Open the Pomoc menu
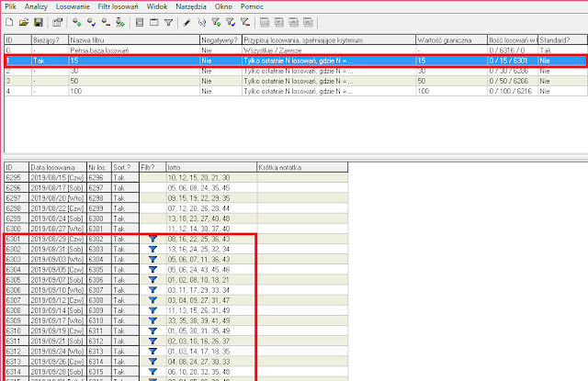Image resolution: width=588 pixels, height=381 pixels. point(252,6)
